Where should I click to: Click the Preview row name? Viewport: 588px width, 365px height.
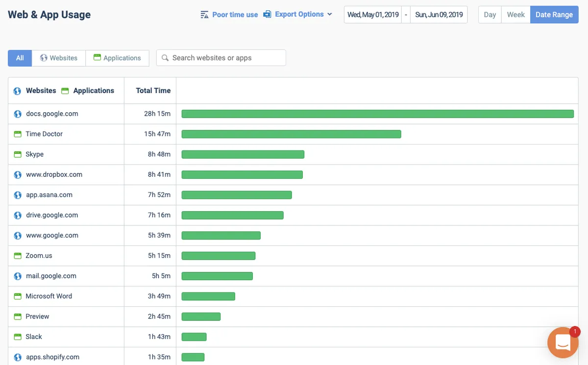pyautogui.click(x=38, y=316)
